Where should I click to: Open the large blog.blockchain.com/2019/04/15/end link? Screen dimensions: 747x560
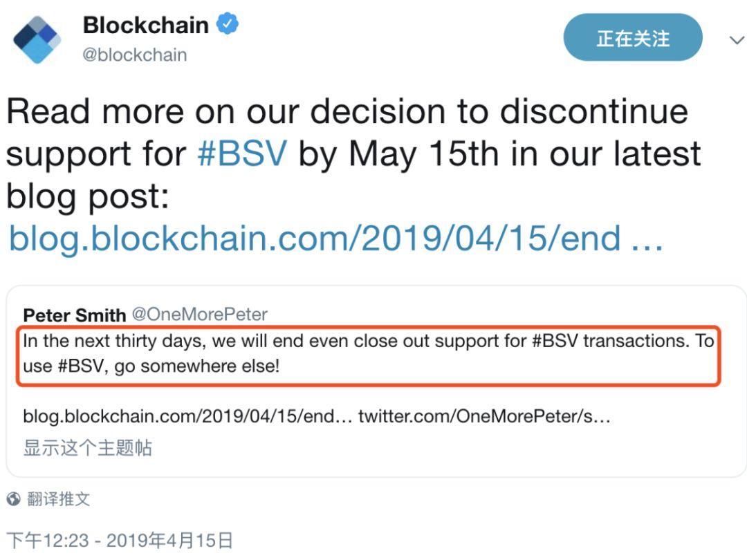coord(336,238)
